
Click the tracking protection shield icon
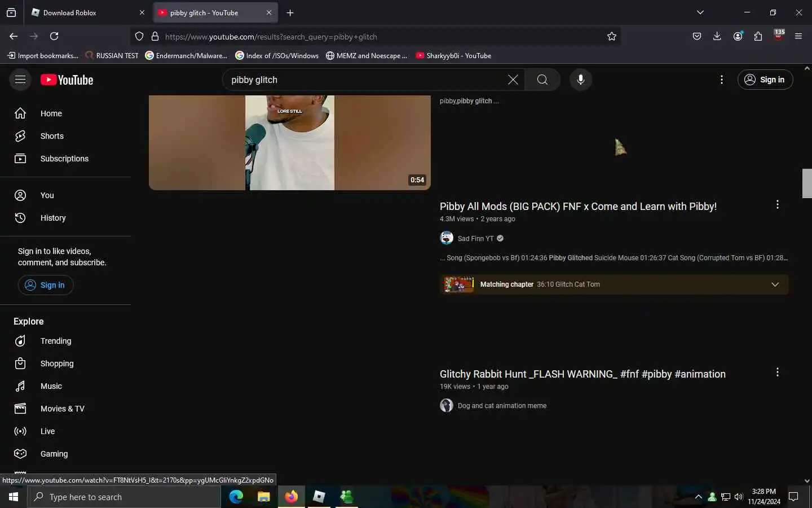tap(139, 36)
